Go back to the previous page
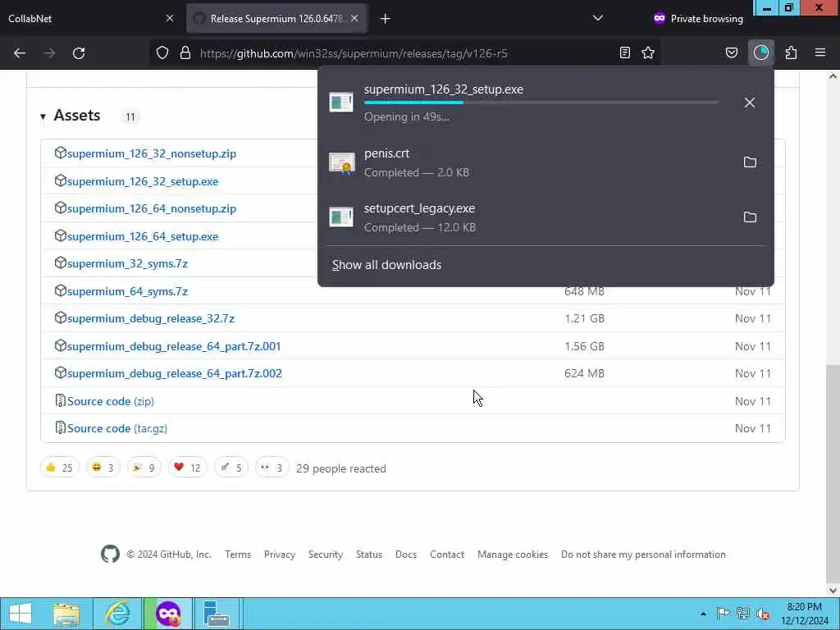The height and width of the screenshot is (630, 840). point(20,53)
